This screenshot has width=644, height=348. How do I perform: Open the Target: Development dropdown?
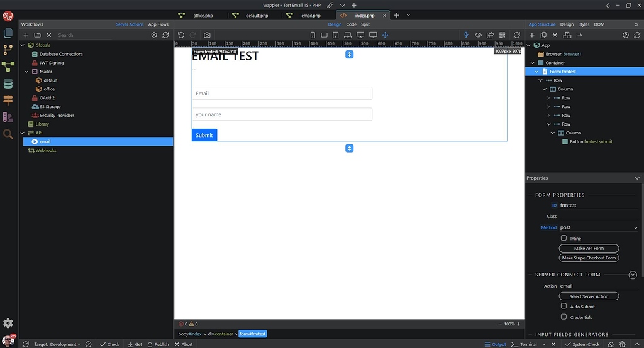pos(57,344)
